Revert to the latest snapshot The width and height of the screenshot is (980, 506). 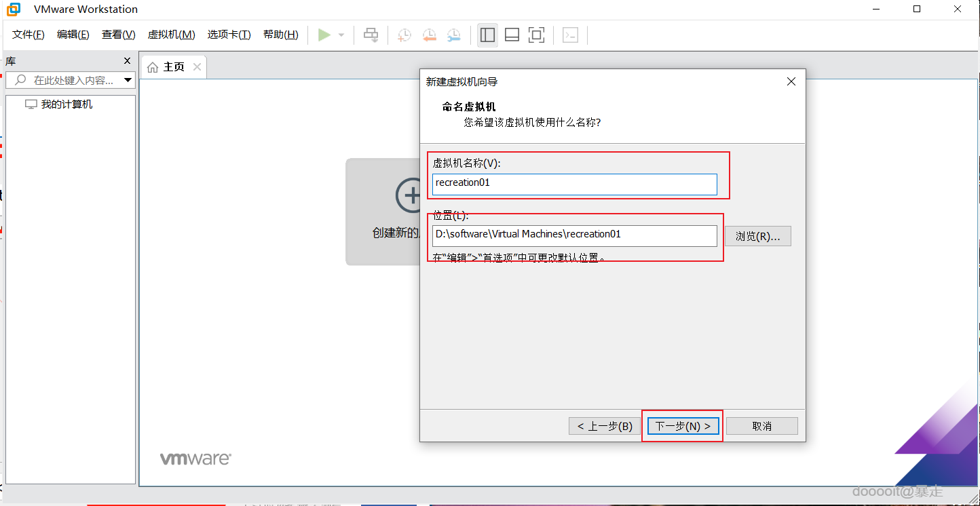coord(430,35)
